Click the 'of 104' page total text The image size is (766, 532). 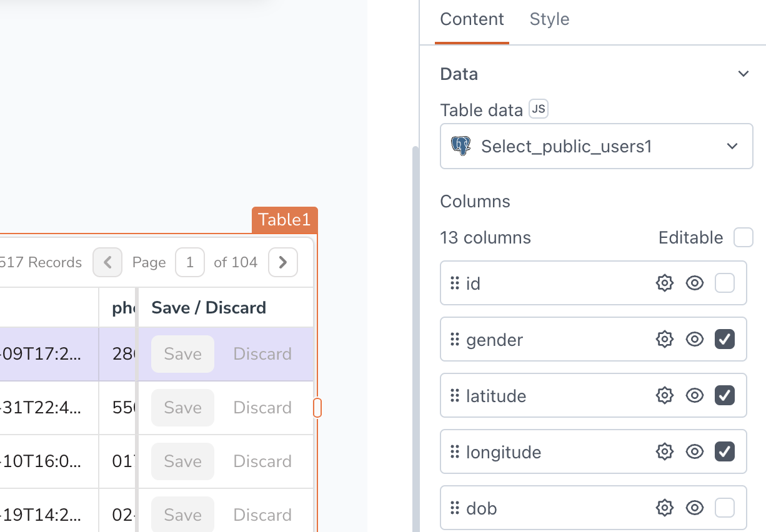pyautogui.click(x=236, y=262)
